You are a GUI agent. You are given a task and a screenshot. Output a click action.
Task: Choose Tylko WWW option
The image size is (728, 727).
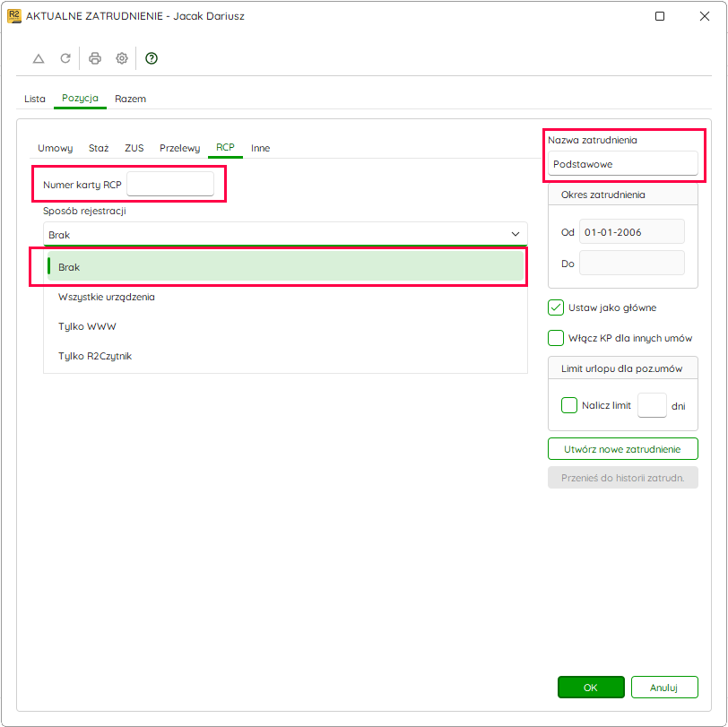[x=285, y=326]
